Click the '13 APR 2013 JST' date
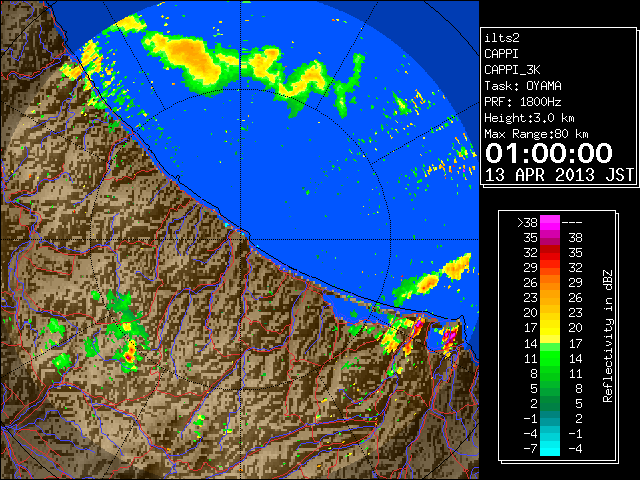This screenshot has height=480, width=640. pos(559,175)
